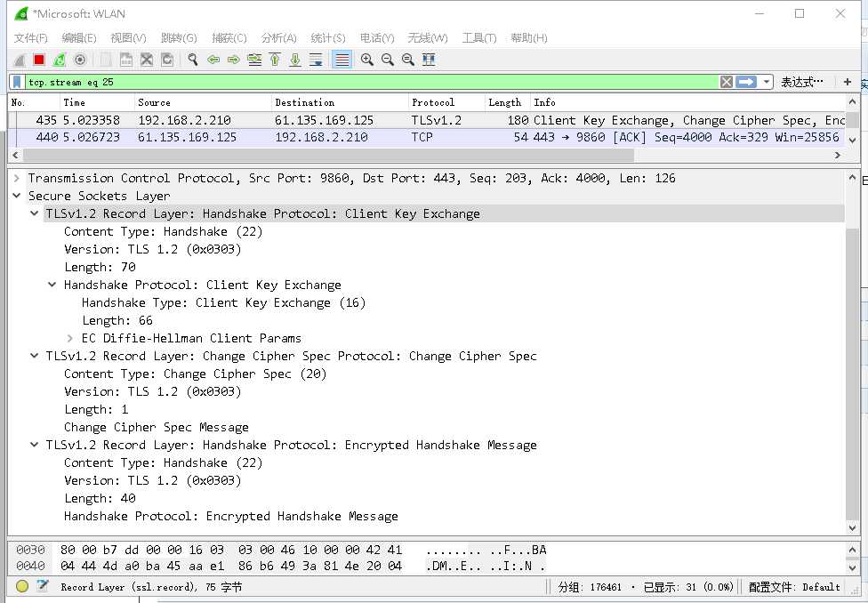Image resolution: width=868 pixels, height=603 pixels.
Task: Open the 电话(Y) menu
Action: (x=377, y=37)
